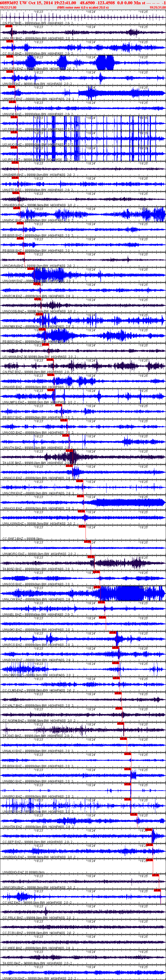Select the 'UW.KMO EHZ' station label

pyautogui.click(x=12, y=630)
